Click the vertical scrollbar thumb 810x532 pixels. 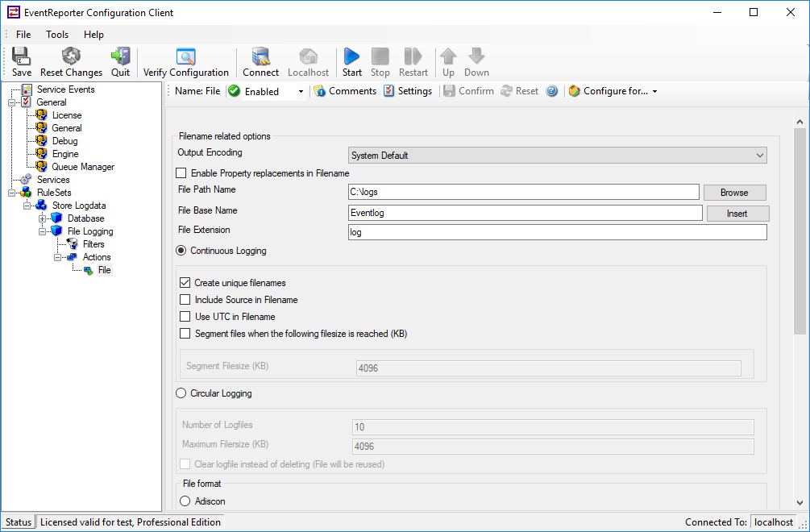800,231
